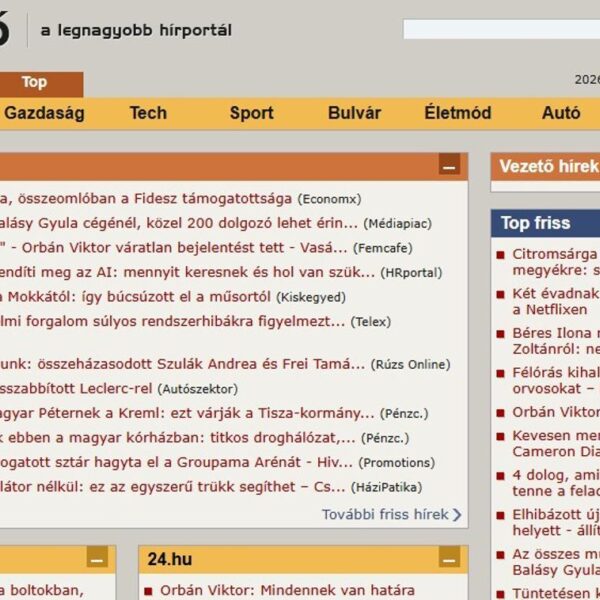Image resolution: width=600 pixels, height=600 pixels.
Task: Click the search input field
Action: pos(501,29)
